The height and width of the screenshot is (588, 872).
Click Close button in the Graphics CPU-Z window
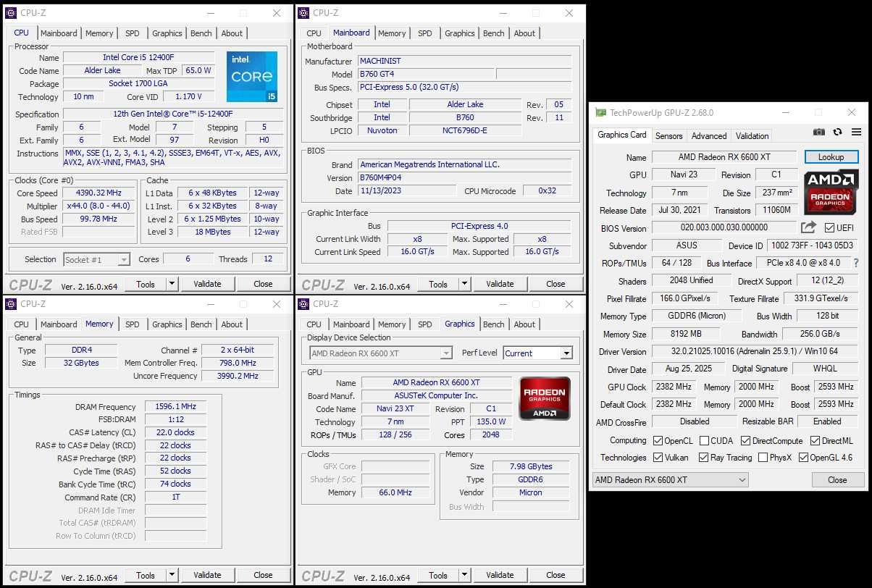click(x=556, y=576)
